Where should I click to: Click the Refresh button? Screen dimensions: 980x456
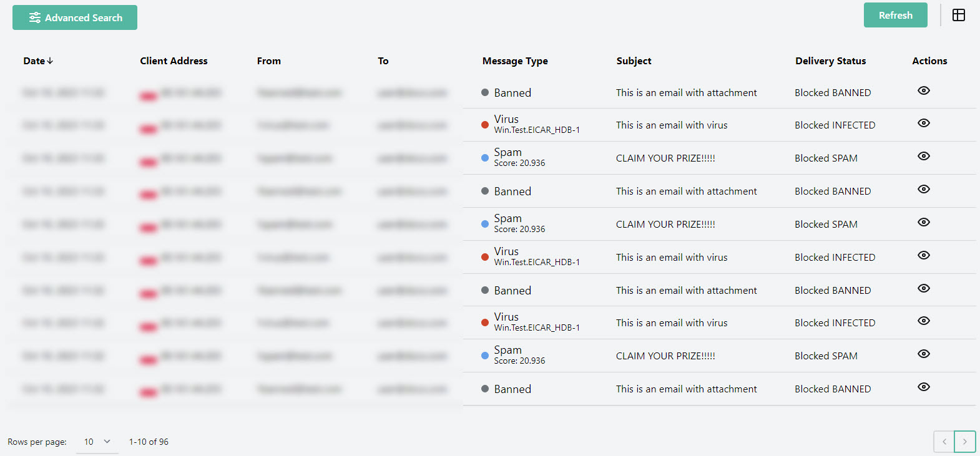pos(895,15)
